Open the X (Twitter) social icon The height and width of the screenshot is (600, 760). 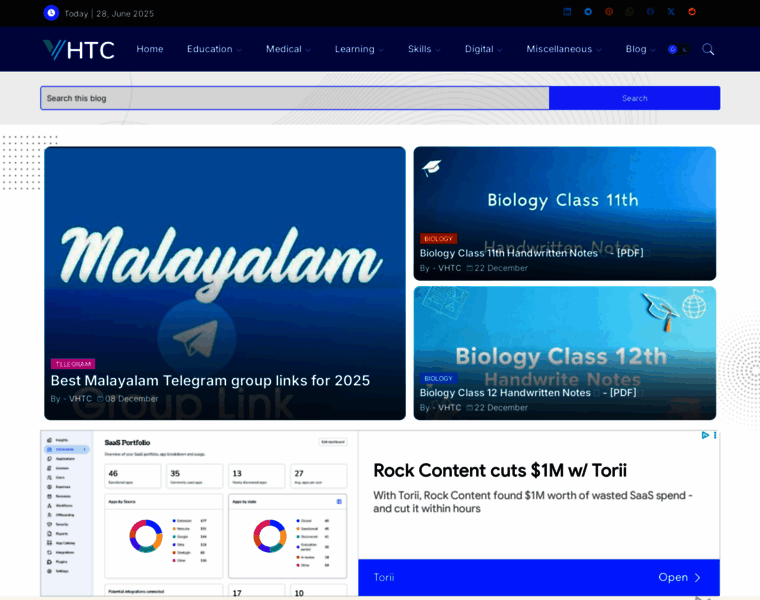(671, 12)
